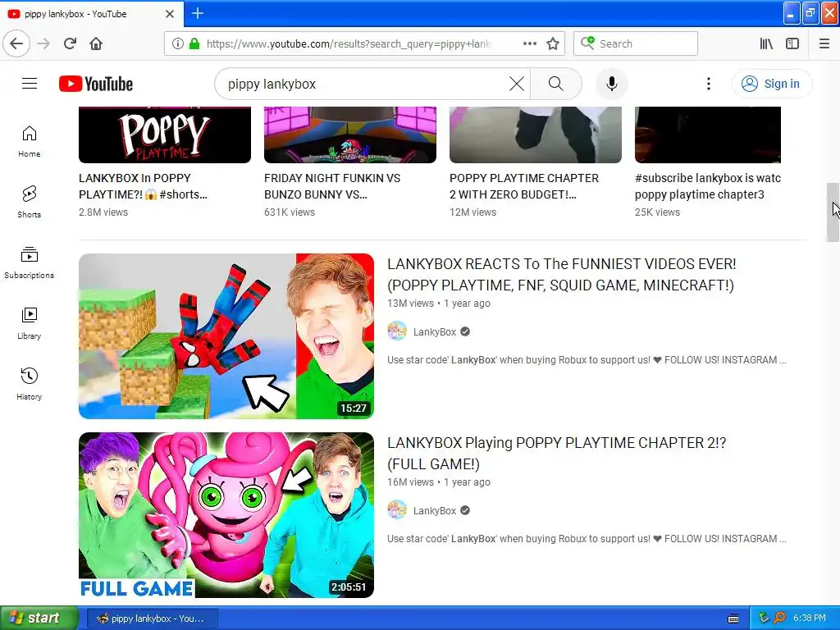The width and height of the screenshot is (840, 630).
Task: Click the 13M views text
Action: pyautogui.click(x=410, y=304)
